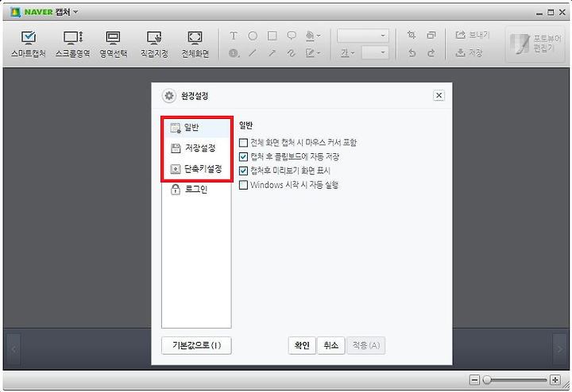Click the zoom slider handle
The height and width of the screenshot is (392, 572).
tap(487, 380)
